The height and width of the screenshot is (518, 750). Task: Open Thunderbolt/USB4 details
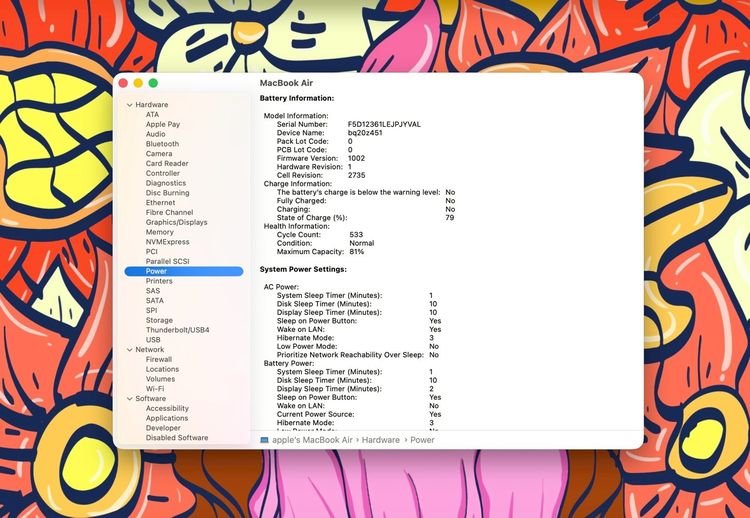(x=177, y=330)
